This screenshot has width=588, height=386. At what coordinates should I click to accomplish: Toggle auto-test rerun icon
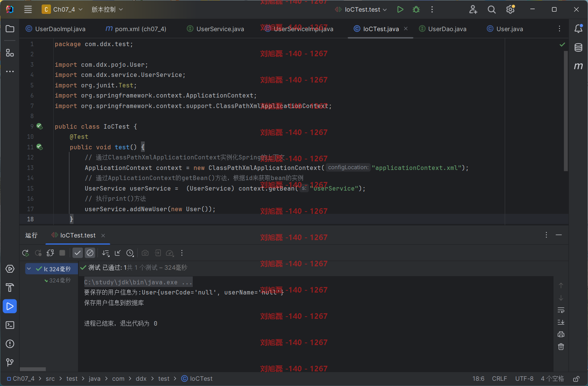(50, 253)
